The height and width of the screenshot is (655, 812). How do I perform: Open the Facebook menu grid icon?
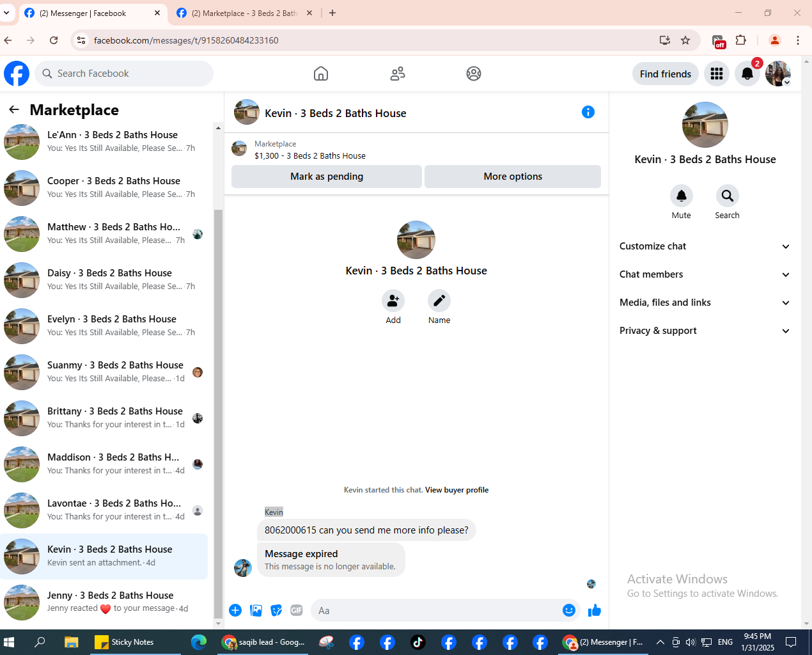(x=717, y=74)
